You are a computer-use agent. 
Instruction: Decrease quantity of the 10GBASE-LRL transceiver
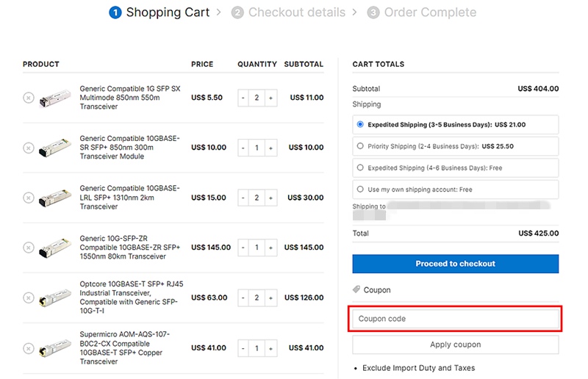(x=243, y=198)
